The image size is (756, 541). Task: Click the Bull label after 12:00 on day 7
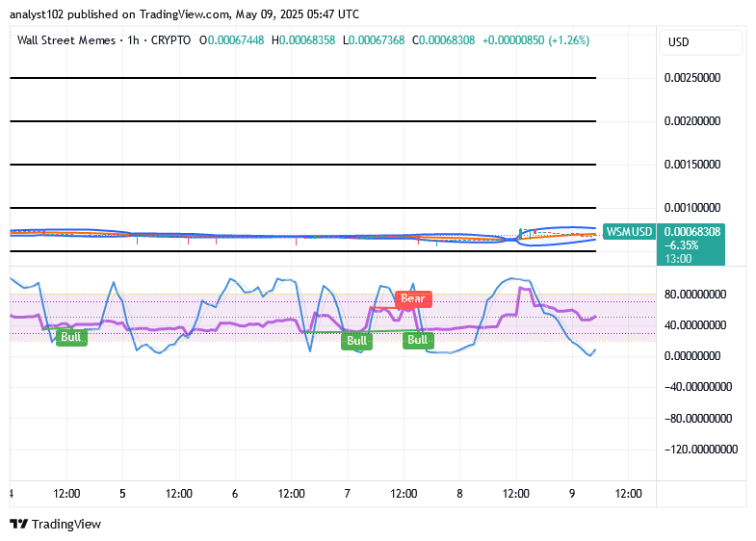click(418, 340)
